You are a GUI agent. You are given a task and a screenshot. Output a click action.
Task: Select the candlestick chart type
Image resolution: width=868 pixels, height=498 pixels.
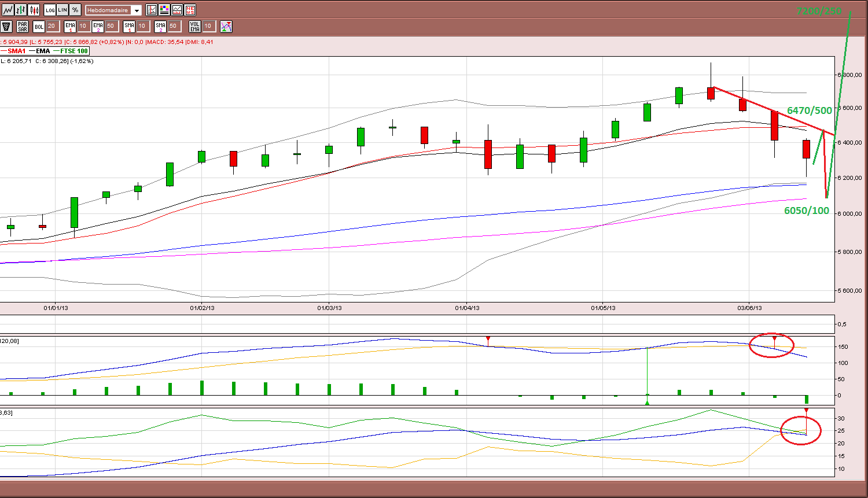[x=34, y=10]
